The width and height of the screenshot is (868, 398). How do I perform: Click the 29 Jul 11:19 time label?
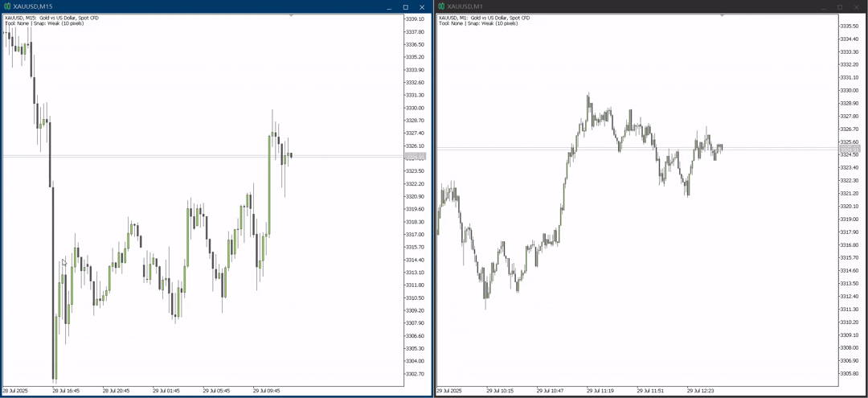coord(600,391)
